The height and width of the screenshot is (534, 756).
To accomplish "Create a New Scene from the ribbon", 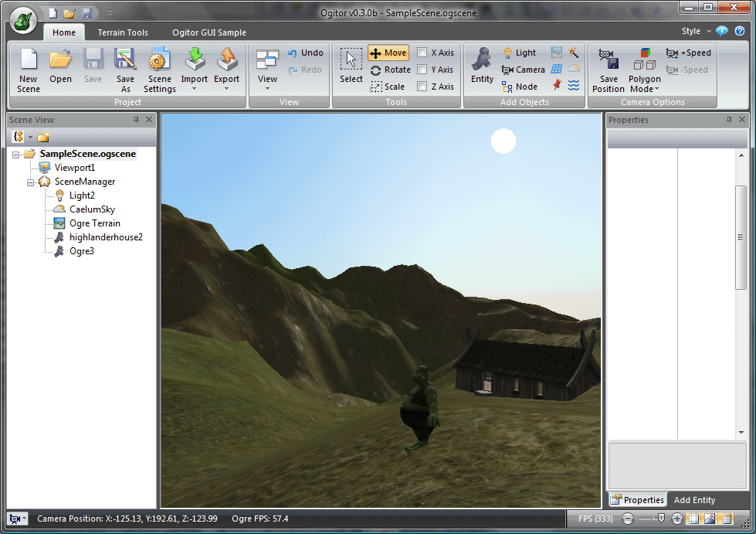I will tap(29, 70).
